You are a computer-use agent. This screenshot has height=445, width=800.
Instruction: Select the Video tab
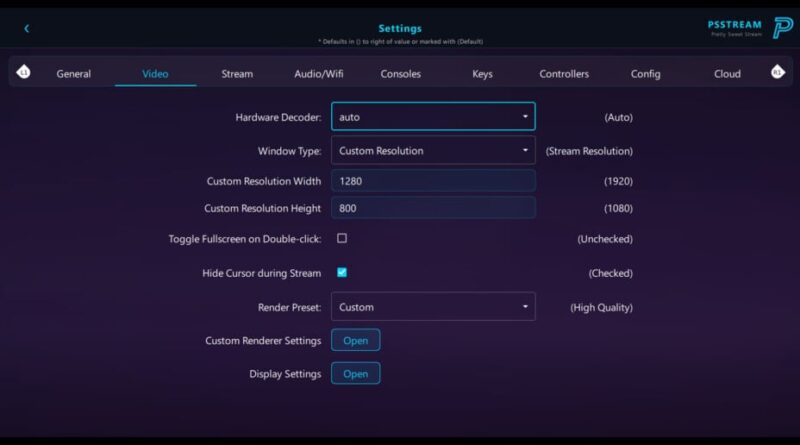[x=155, y=74]
